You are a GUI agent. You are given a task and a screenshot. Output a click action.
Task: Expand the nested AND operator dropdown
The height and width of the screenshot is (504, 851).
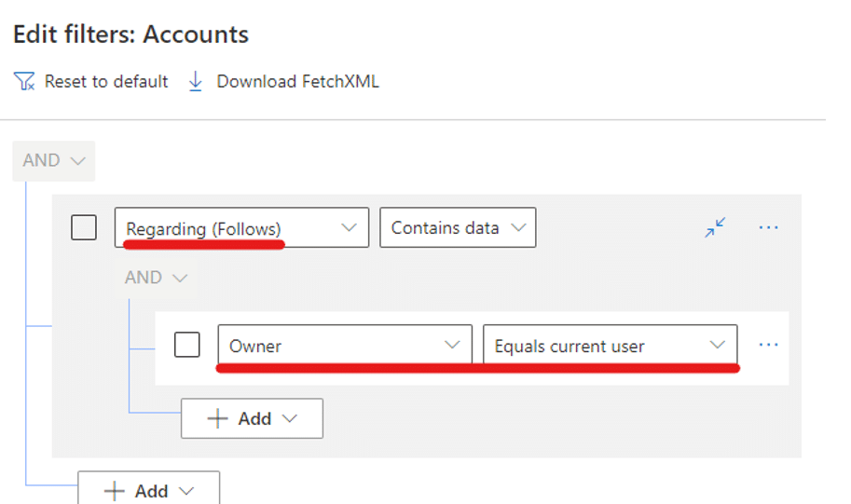[156, 278]
